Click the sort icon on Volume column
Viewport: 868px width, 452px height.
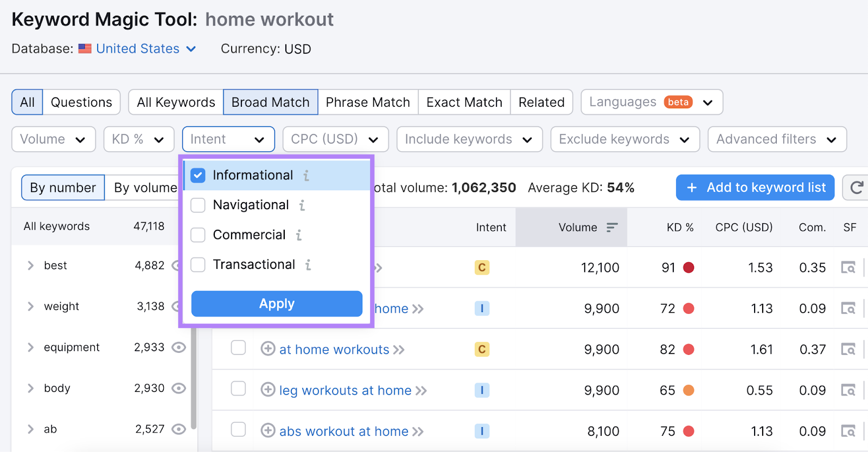tap(612, 227)
